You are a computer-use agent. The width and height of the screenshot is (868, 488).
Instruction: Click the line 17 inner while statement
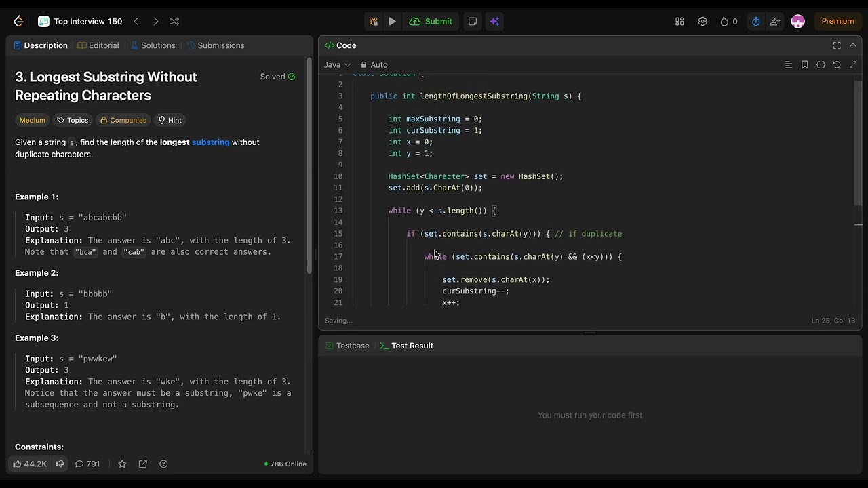coord(523,257)
